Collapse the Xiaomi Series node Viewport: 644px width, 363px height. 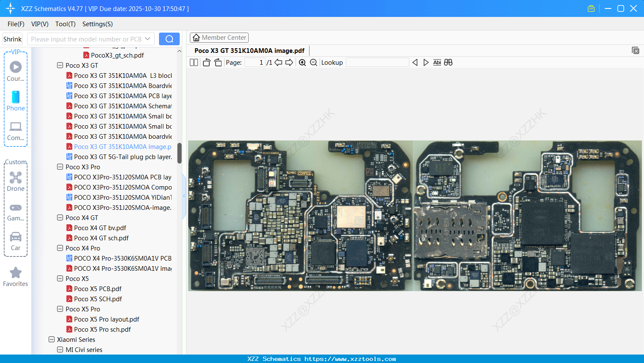point(51,339)
